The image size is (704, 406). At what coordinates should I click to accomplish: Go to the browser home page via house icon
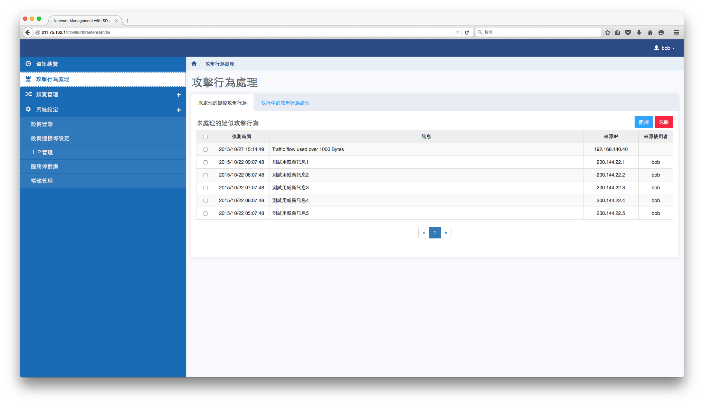pyautogui.click(x=650, y=32)
